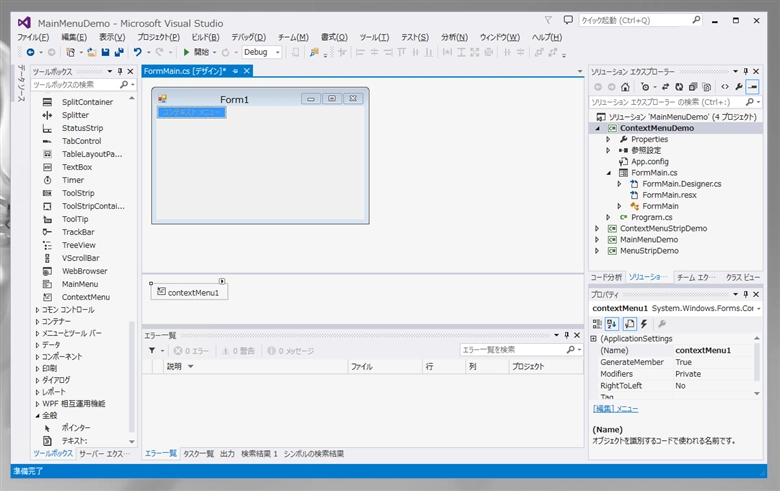Select the WebBrowser toolbox item
780x491 pixels.
[x=84, y=271]
